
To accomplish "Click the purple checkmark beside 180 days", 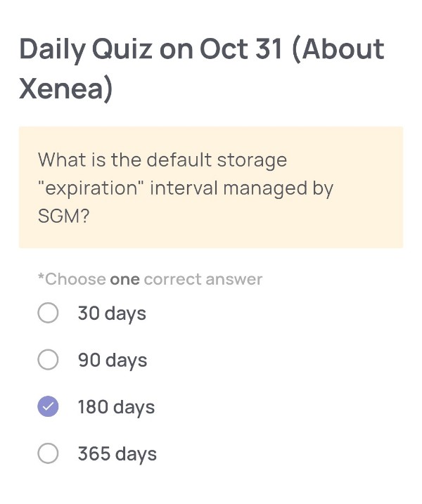I will click(x=48, y=407).
